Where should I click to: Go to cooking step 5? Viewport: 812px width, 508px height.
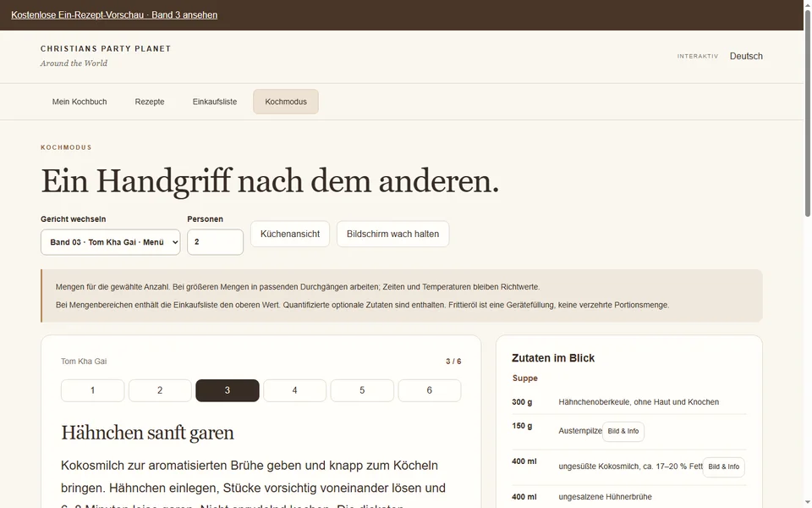pos(362,390)
